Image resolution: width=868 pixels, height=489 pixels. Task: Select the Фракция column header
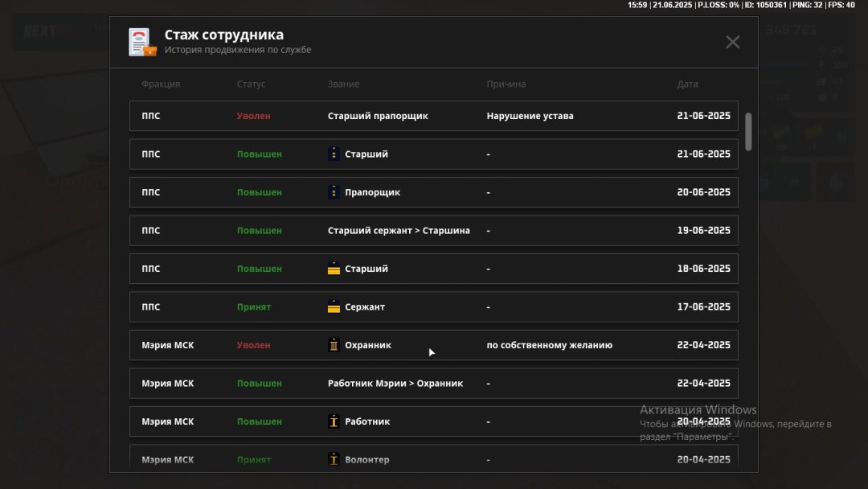point(161,84)
